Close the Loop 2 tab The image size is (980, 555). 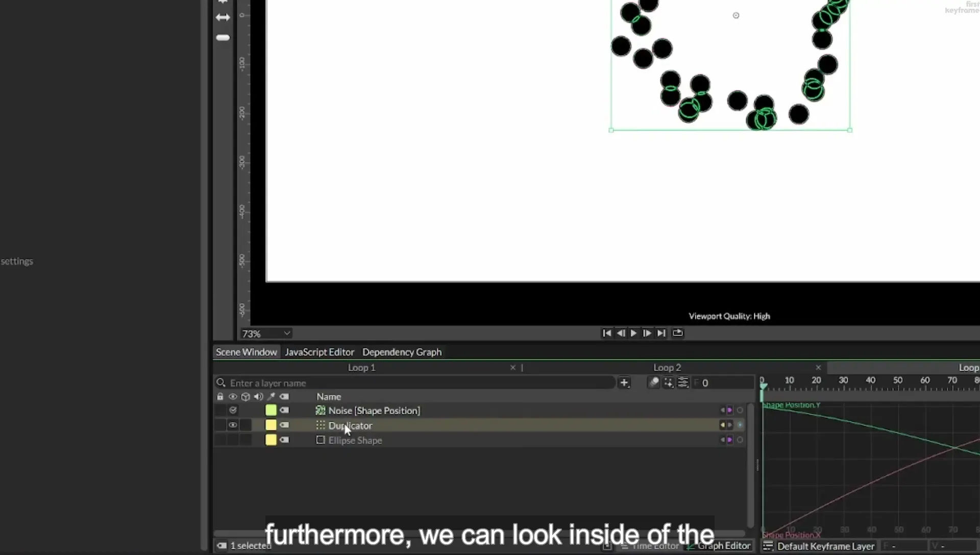coord(818,367)
